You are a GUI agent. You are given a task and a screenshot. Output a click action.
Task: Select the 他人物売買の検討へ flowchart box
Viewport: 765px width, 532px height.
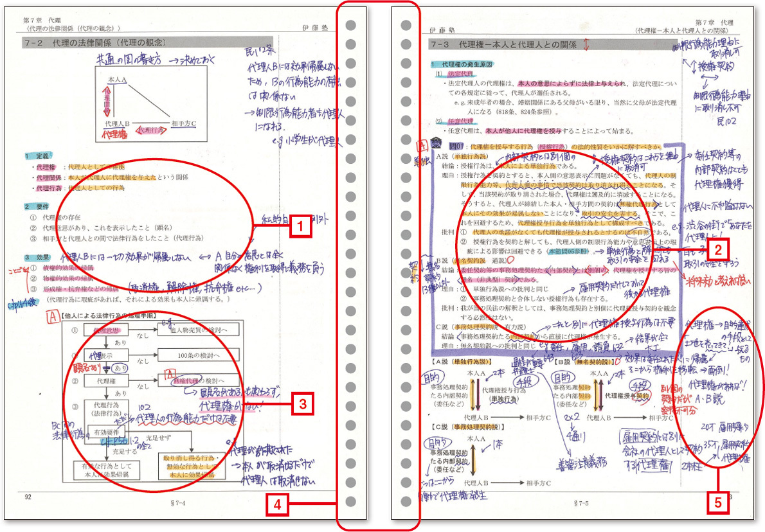[192, 330]
